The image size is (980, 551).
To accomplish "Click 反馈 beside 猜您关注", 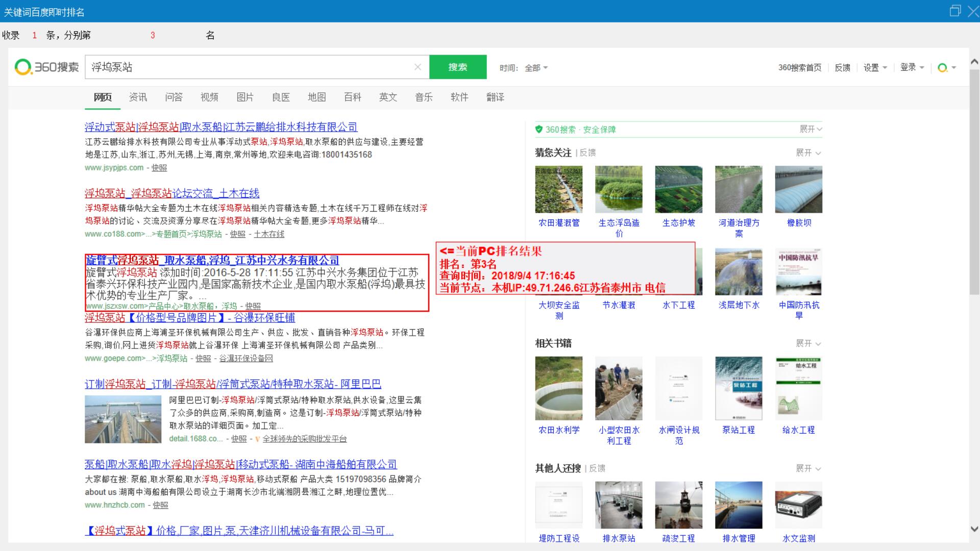I will [587, 153].
